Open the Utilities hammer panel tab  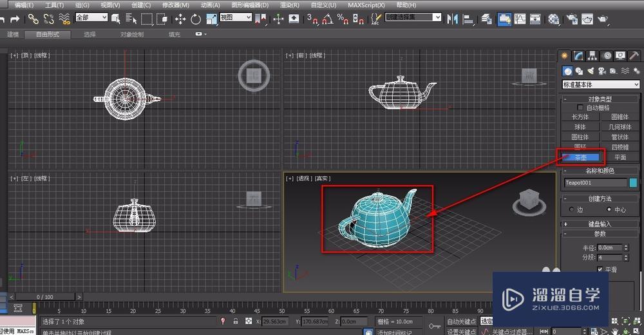(634, 55)
